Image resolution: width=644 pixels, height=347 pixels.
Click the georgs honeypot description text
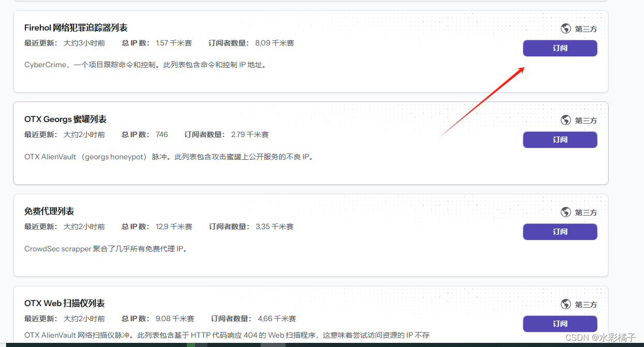coord(169,157)
